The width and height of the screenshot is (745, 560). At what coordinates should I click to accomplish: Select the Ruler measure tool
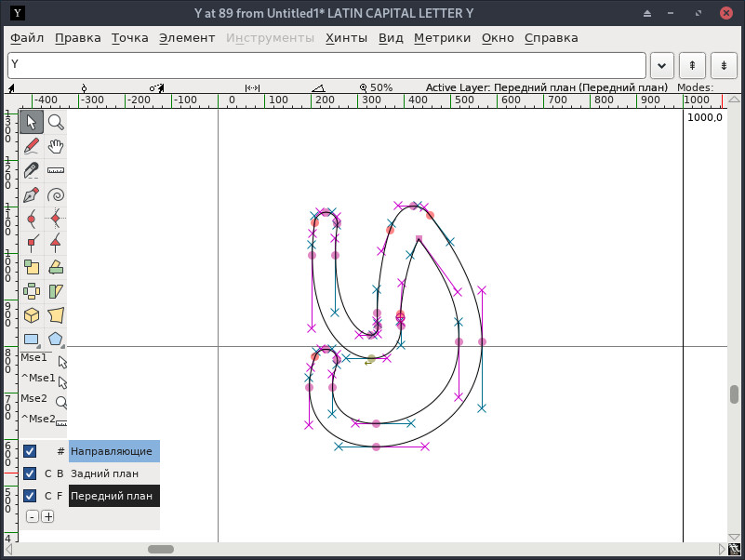click(x=56, y=170)
